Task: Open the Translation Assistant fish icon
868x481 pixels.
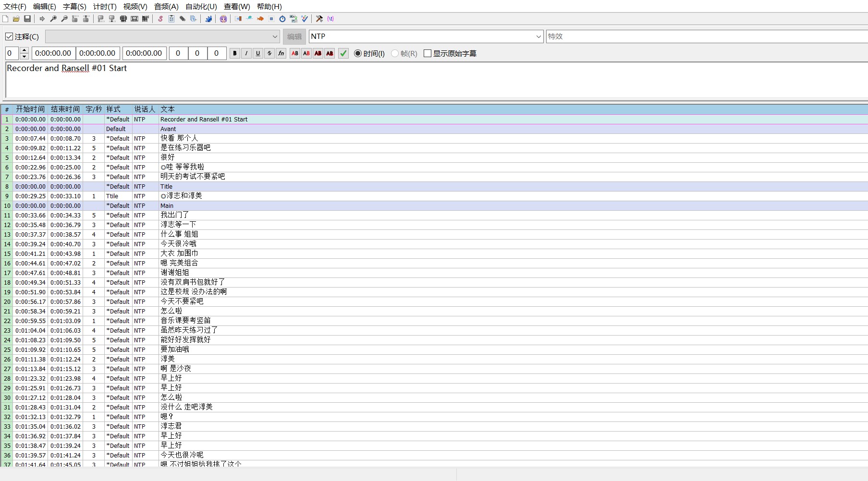Action: (x=260, y=19)
